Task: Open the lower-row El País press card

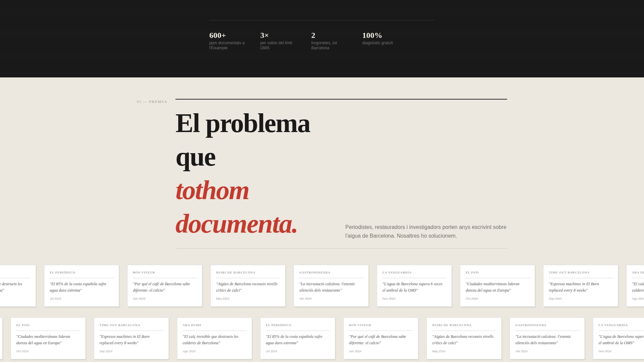Action: [48, 338]
